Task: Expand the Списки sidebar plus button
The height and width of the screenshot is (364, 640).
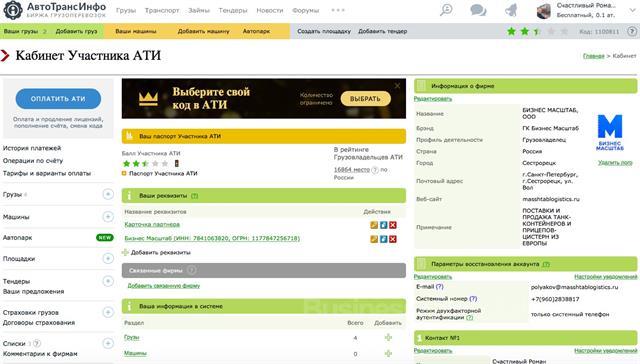Action: pyautogui.click(x=108, y=343)
